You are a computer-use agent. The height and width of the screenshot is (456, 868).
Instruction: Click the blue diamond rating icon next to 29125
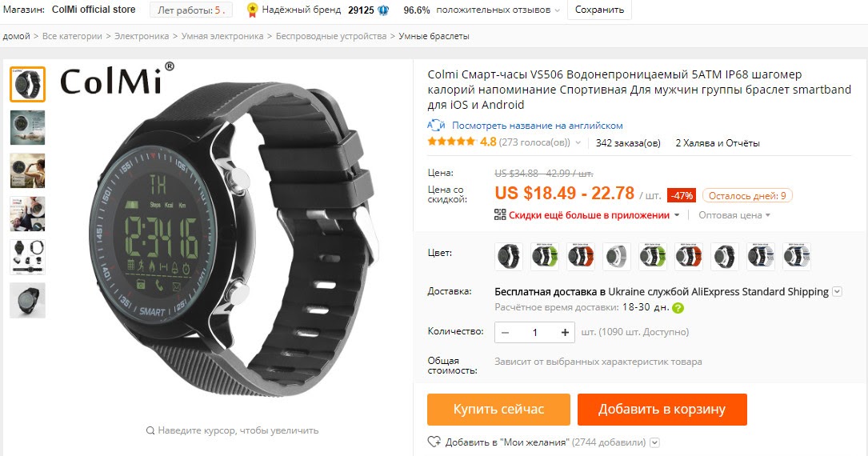[x=383, y=10]
